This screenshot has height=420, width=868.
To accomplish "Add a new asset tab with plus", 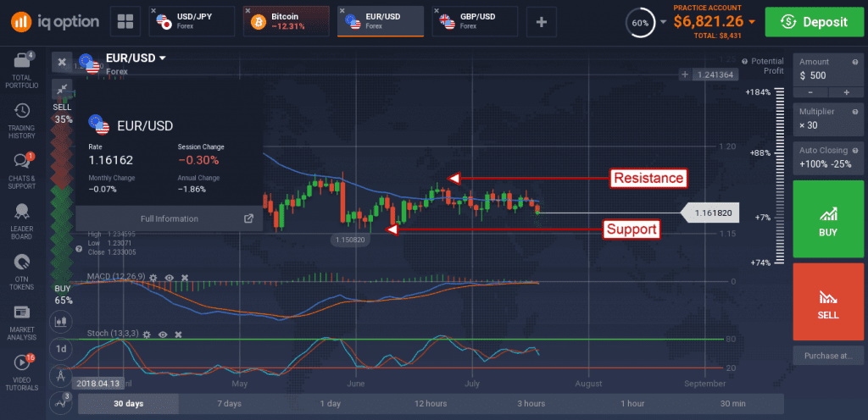I will [542, 21].
